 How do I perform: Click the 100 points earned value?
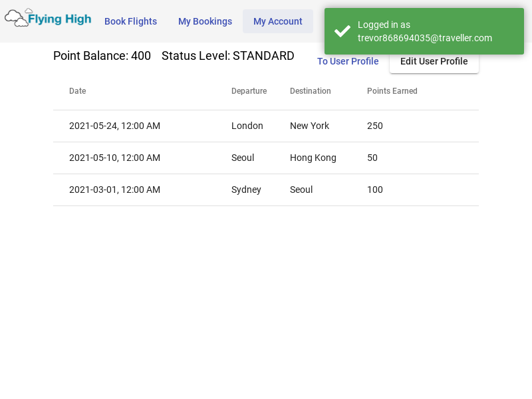coord(375,190)
